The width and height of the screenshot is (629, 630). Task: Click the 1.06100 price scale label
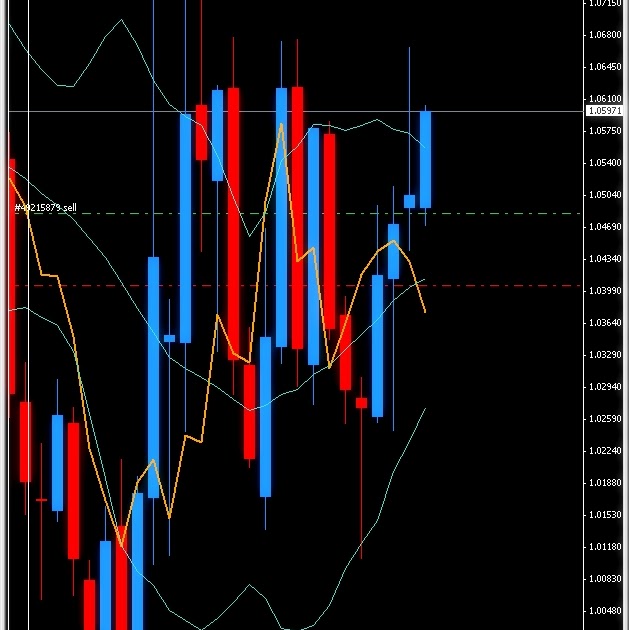click(x=605, y=98)
